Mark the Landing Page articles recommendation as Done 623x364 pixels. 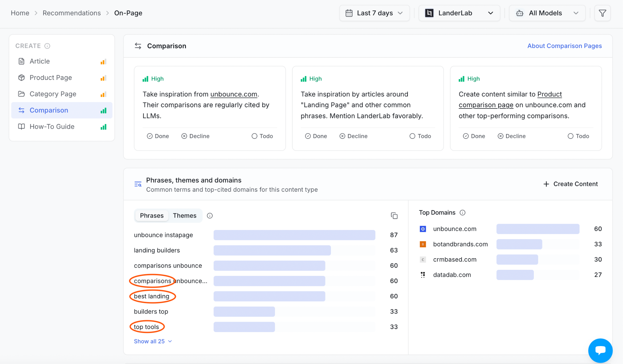[316, 136]
